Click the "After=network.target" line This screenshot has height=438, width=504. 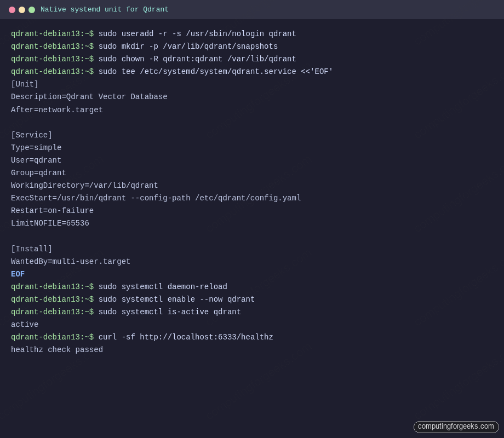(57, 110)
